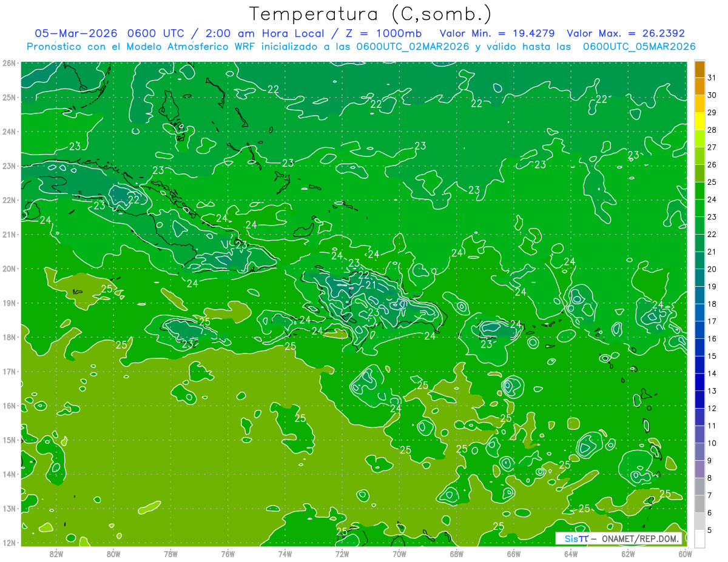728x562 pixels.
Task: Click the "SisTT" logo text
Action: point(576,538)
